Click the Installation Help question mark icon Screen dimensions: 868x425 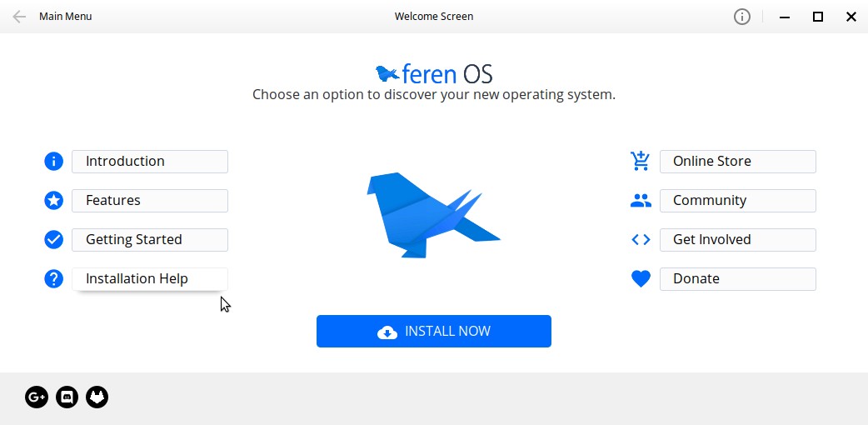[x=53, y=278]
